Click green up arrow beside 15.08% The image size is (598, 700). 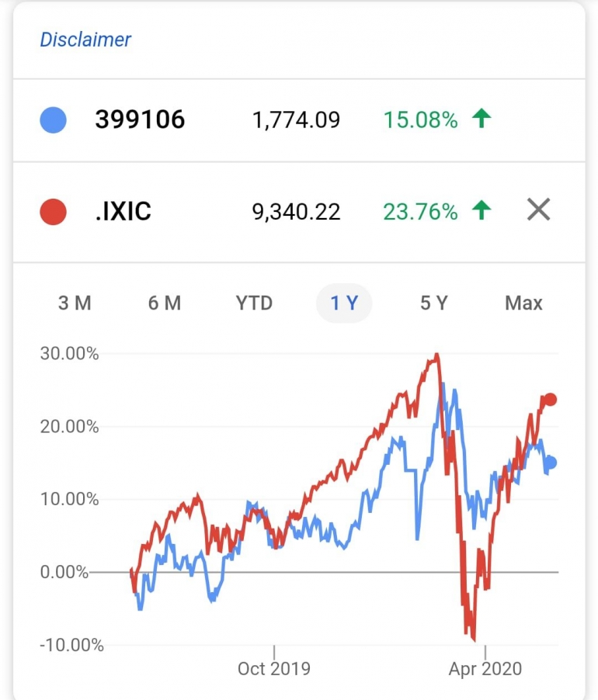tap(482, 120)
